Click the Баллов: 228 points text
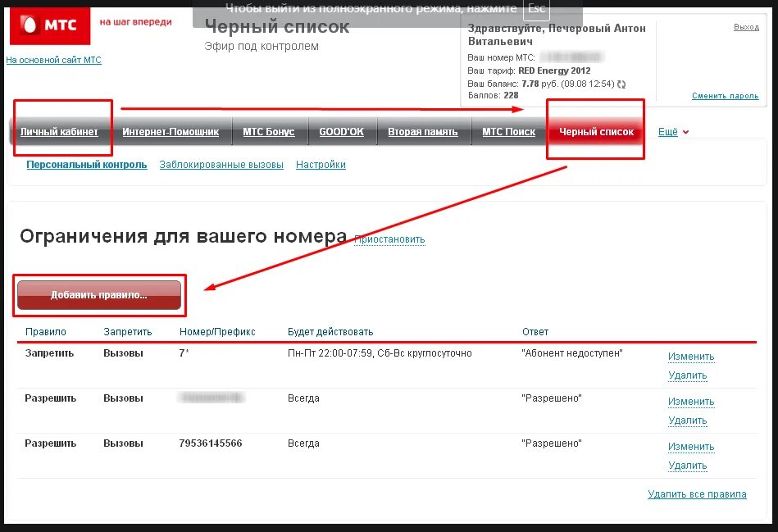Viewport: 778px width, 532px height. pos(494,95)
